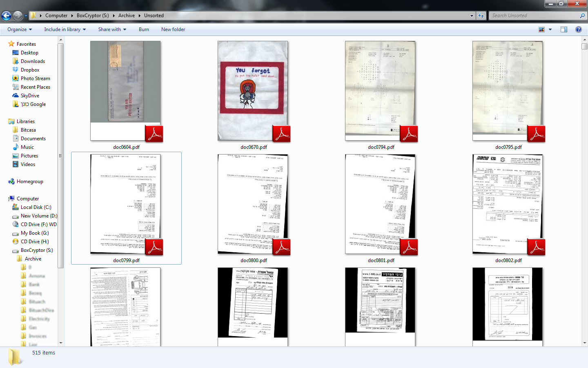Open Dropbox in Favorites
The width and height of the screenshot is (588, 368).
30,70
